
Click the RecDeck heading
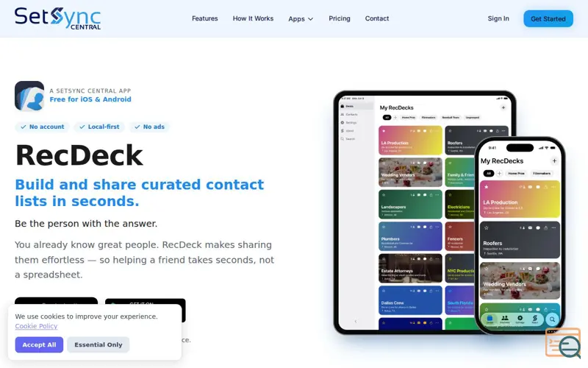79,155
